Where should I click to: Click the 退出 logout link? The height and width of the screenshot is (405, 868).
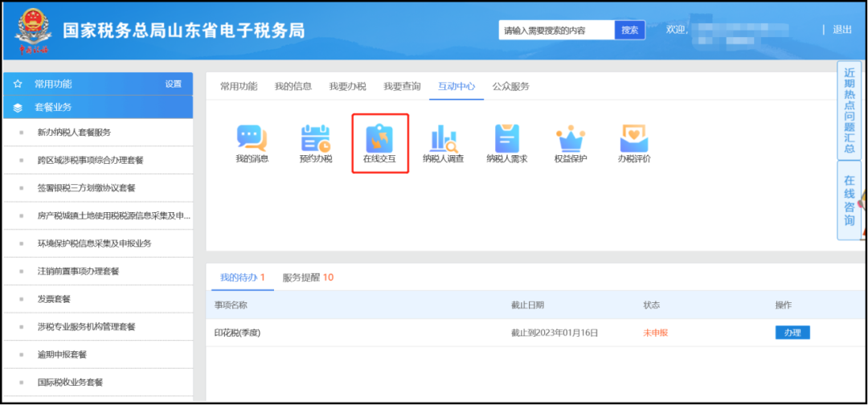[842, 30]
